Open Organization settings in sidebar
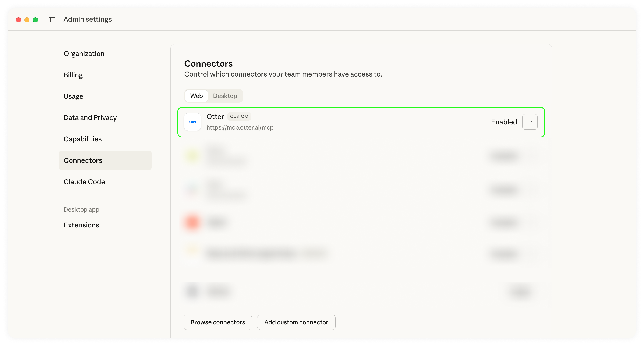Viewport: 644px width, 346px height. coord(84,54)
